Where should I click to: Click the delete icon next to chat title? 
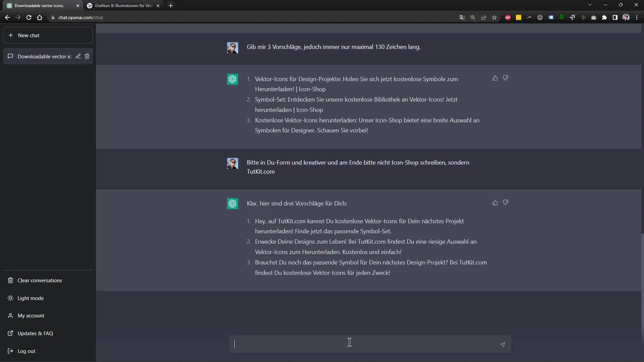click(87, 56)
